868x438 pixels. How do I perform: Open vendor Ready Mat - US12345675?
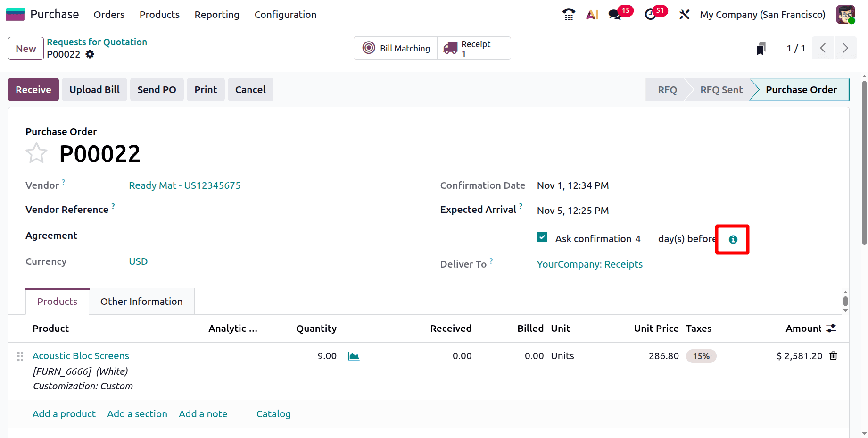point(185,185)
